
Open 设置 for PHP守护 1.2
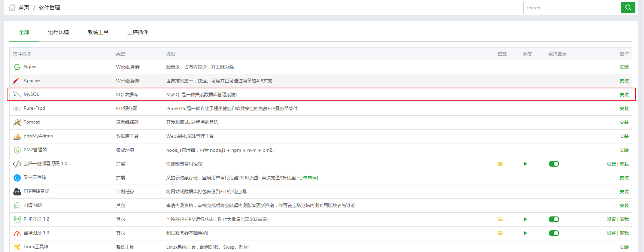[611, 219]
